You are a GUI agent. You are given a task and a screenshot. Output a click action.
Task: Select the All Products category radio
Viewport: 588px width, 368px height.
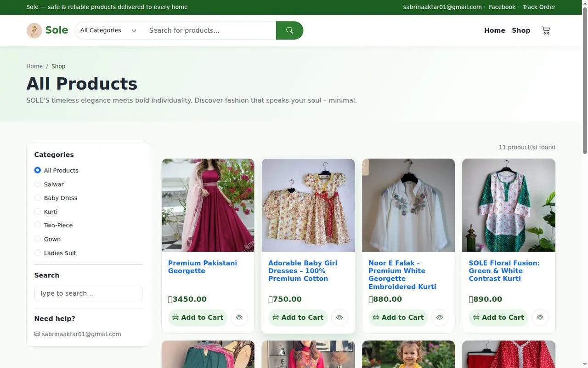tap(38, 170)
